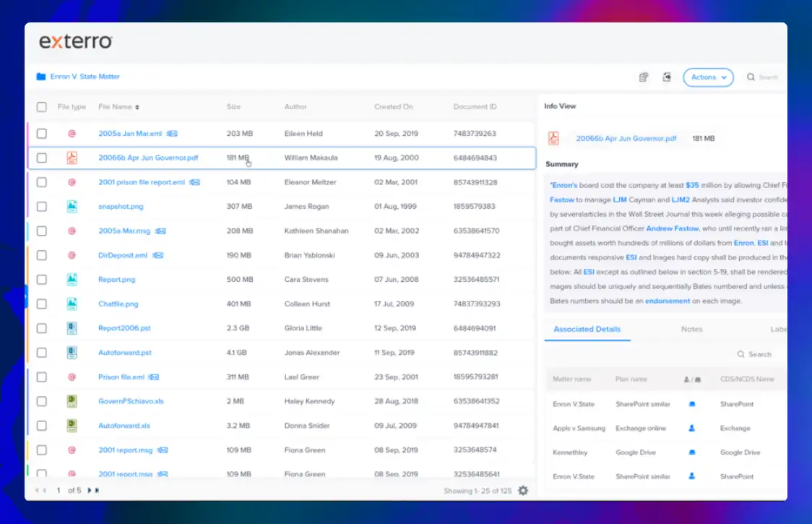Click the Enron V. State Matter breadcrumb link
The image size is (812, 524).
85,77
